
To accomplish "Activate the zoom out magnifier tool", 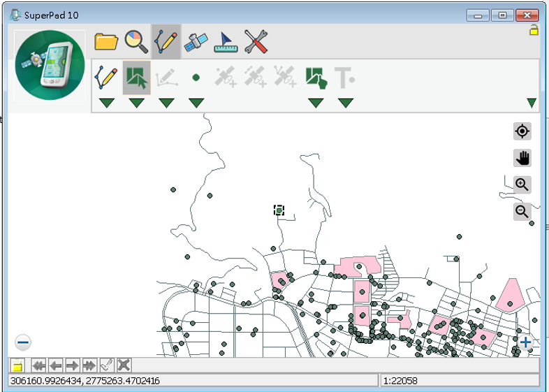I will tap(522, 212).
